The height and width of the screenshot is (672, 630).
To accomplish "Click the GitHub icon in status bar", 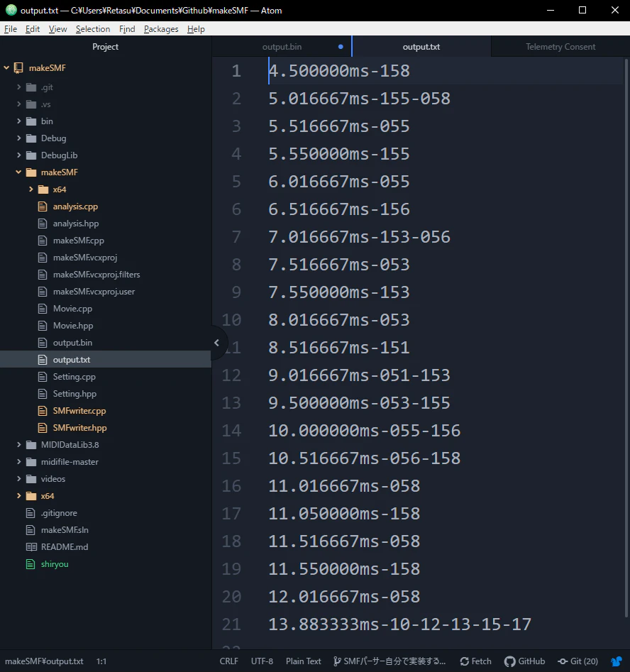I will [x=509, y=661].
